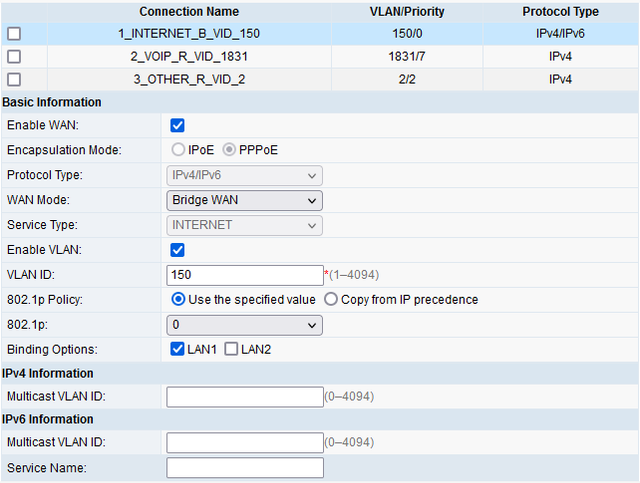Open the WAN Mode dropdown
The image size is (640, 483).
click(244, 200)
